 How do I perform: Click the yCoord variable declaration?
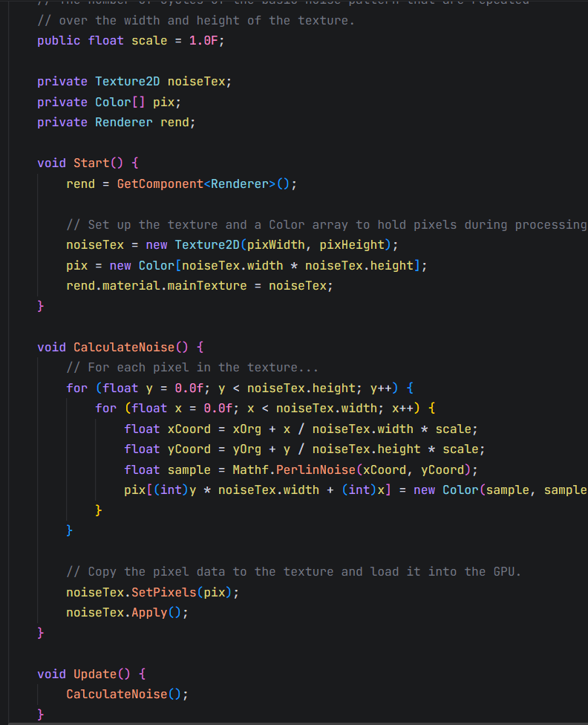[x=189, y=449]
